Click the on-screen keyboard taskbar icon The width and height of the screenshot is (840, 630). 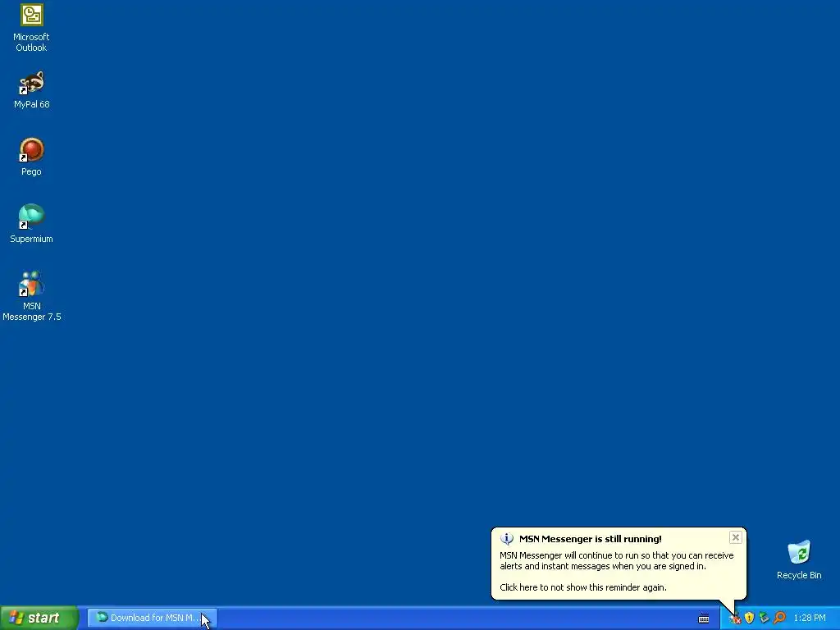(x=704, y=619)
